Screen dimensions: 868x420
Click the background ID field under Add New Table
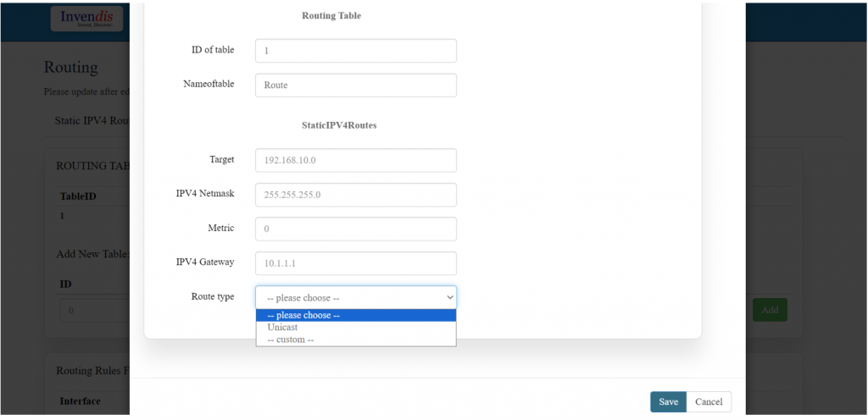[95, 310]
